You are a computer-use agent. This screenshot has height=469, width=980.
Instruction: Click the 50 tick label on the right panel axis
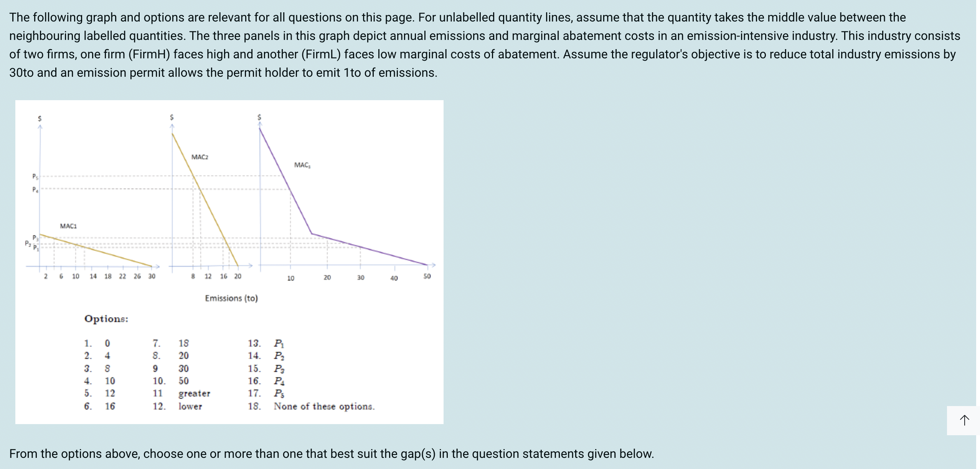tap(427, 276)
